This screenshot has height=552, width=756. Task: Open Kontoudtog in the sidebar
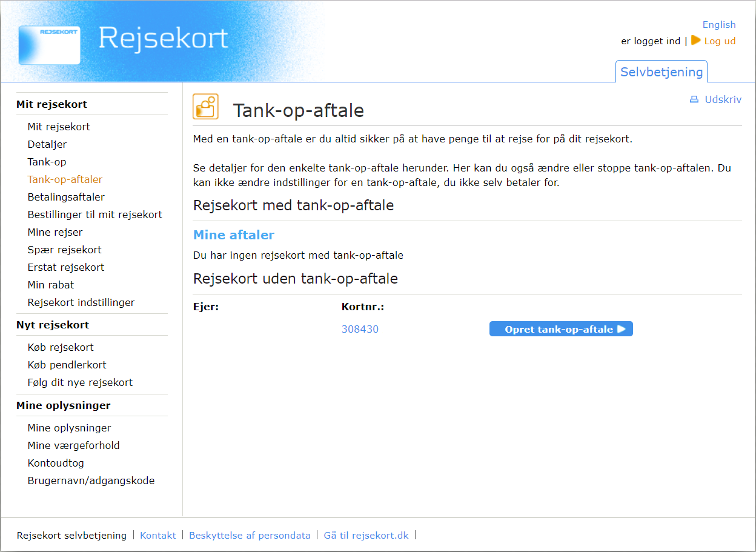[x=56, y=464]
